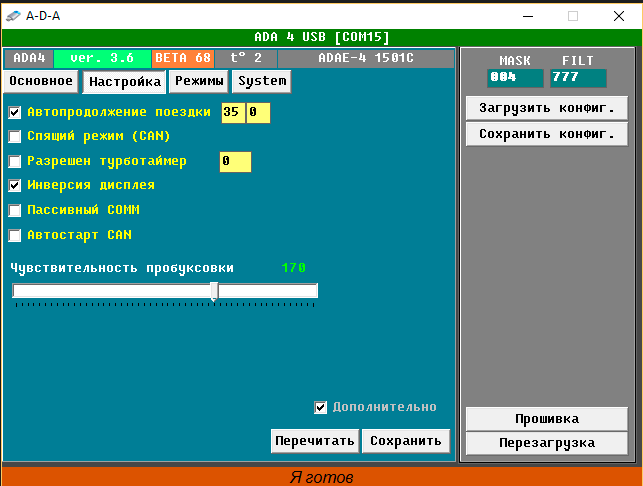Click the Прошивка button
The height and width of the screenshot is (486, 643).
(x=546, y=419)
